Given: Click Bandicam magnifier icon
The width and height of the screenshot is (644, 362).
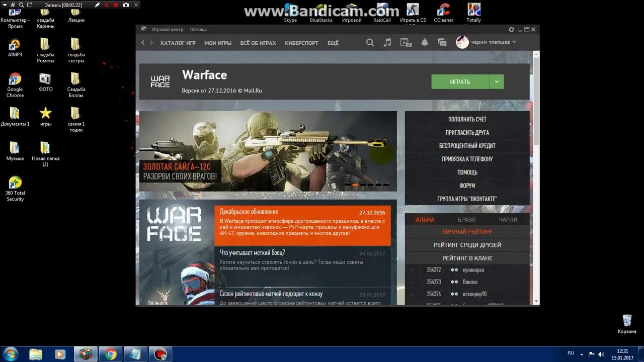Looking at the screenshot, I should 21,5.
